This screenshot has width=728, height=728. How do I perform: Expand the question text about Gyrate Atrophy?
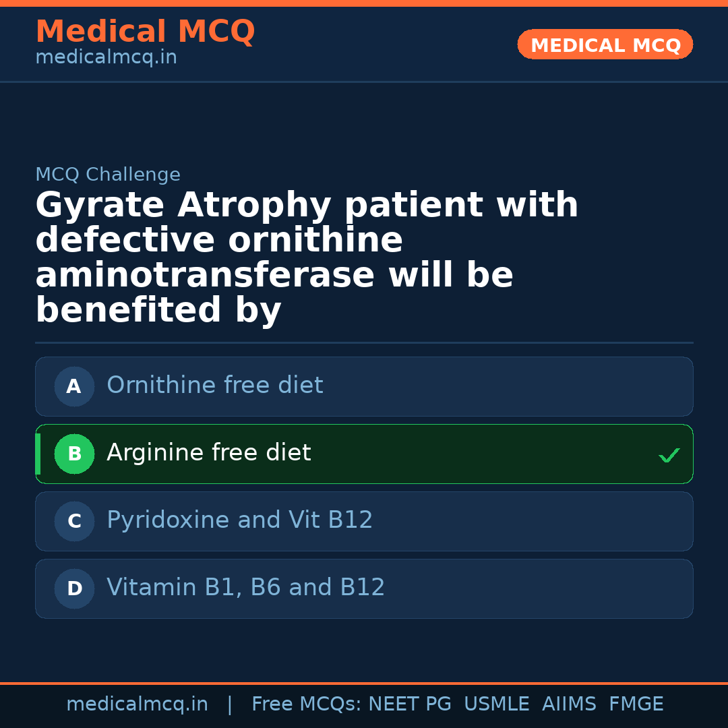(x=307, y=257)
